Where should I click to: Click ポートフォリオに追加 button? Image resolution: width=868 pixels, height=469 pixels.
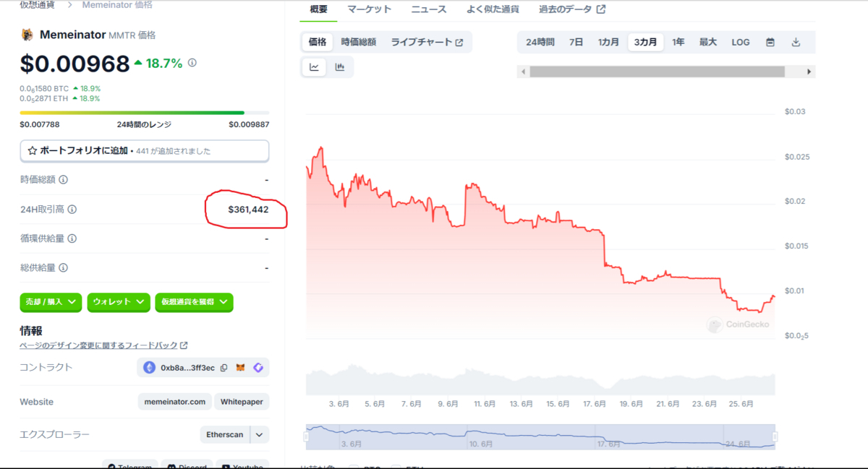[145, 151]
